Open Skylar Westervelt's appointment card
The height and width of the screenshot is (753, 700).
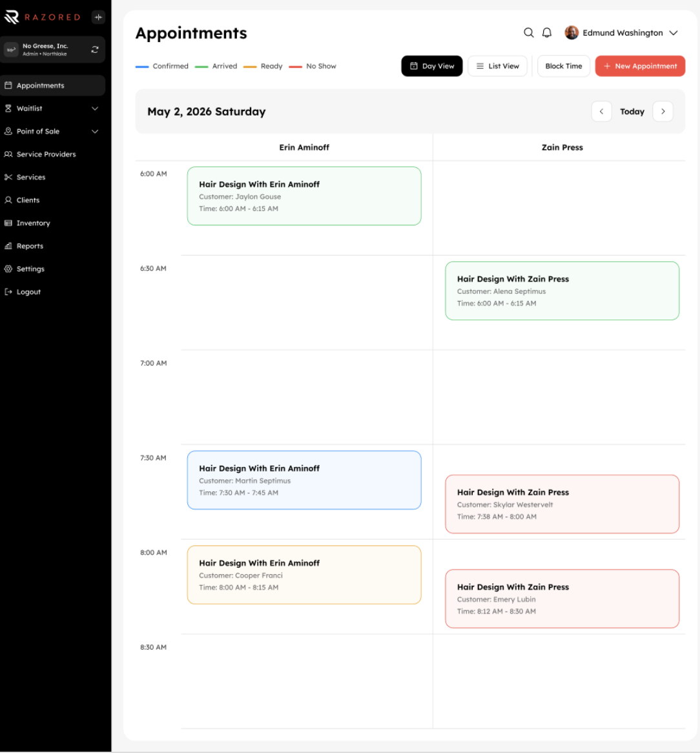coord(562,504)
